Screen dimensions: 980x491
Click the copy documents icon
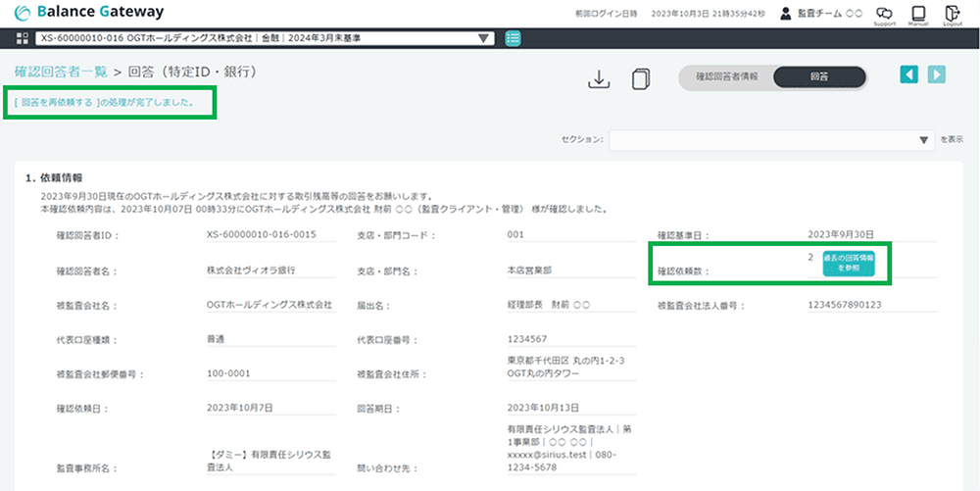pyautogui.click(x=642, y=78)
